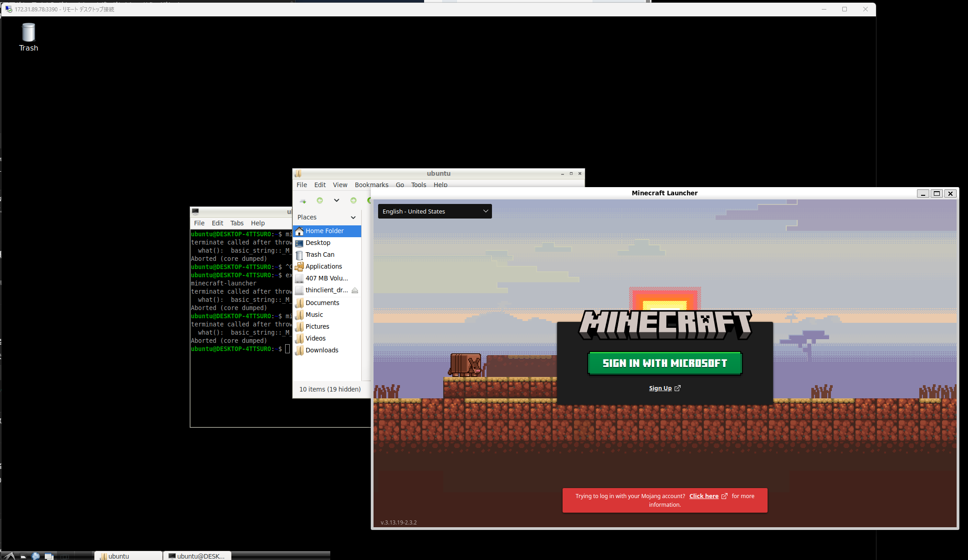The image size is (968, 560).
Task: Click the Minecraft Launcher title bar text
Action: (x=665, y=193)
